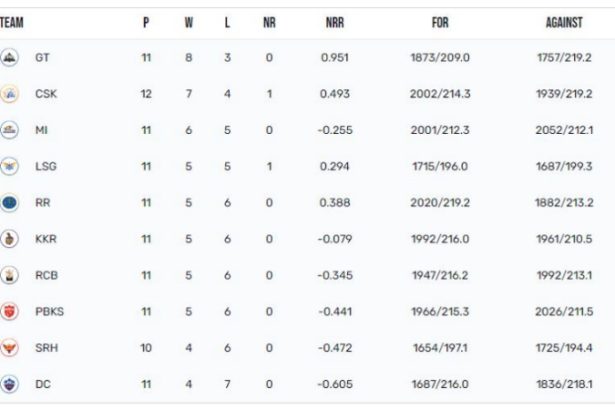This screenshot has width=615, height=410.
Task: Sort table by NRR column header
Action: (x=335, y=22)
